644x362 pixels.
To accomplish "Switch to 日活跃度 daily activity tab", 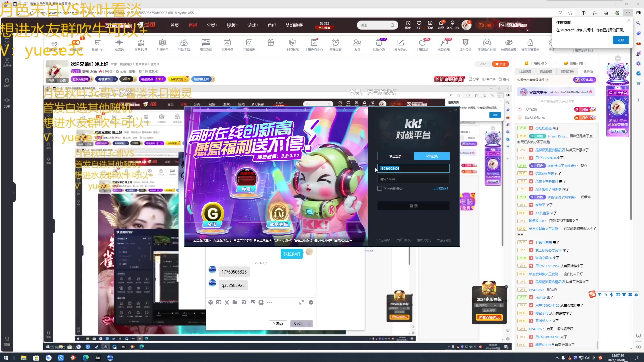I will [525, 71].
